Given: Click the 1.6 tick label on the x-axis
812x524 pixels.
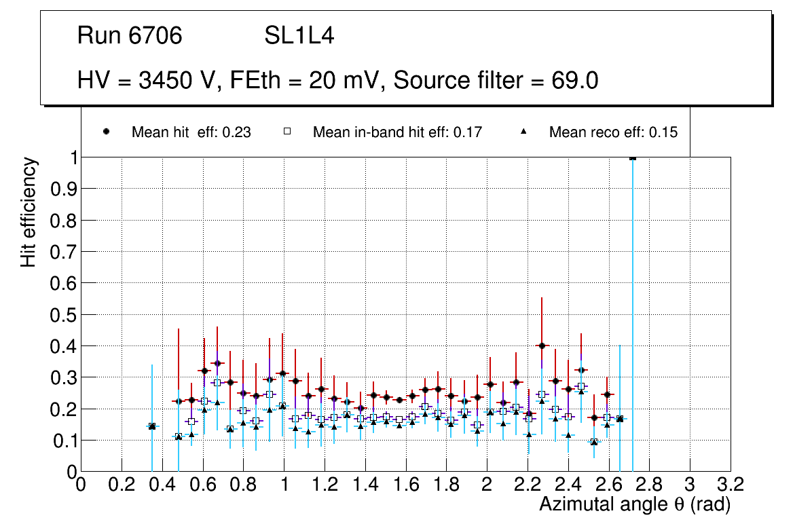Looking at the screenshot, I should (x=405, y=485).
